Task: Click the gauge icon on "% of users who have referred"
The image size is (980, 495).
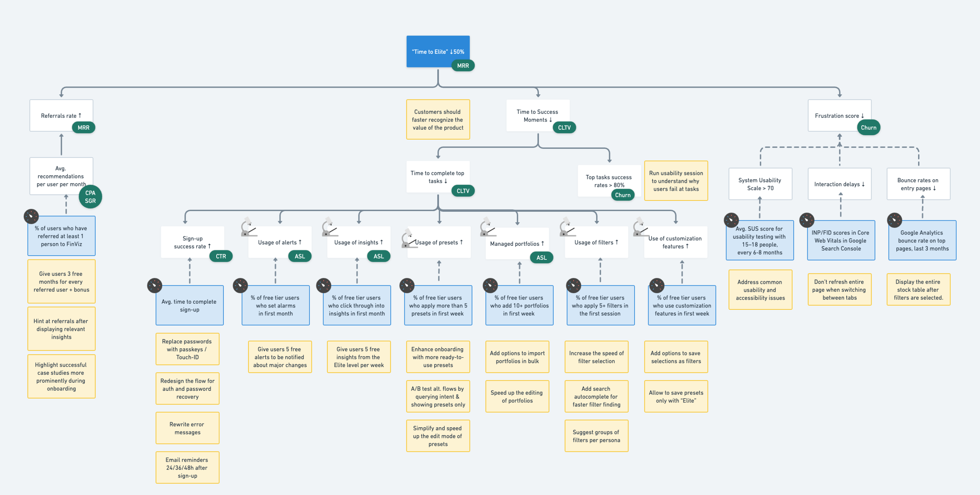Action: coord(31,216)
